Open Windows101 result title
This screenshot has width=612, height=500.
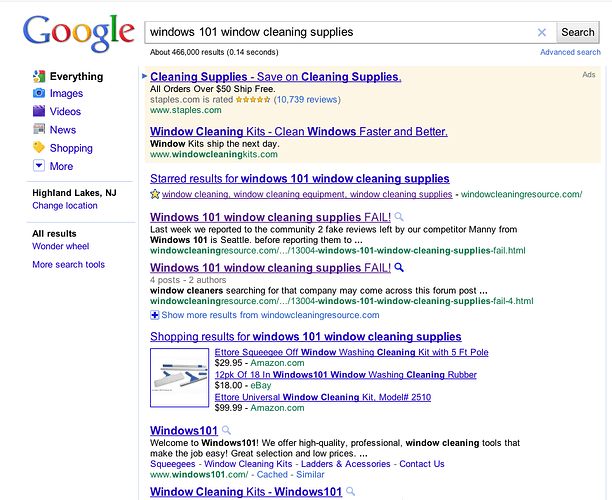click(184, 431)
